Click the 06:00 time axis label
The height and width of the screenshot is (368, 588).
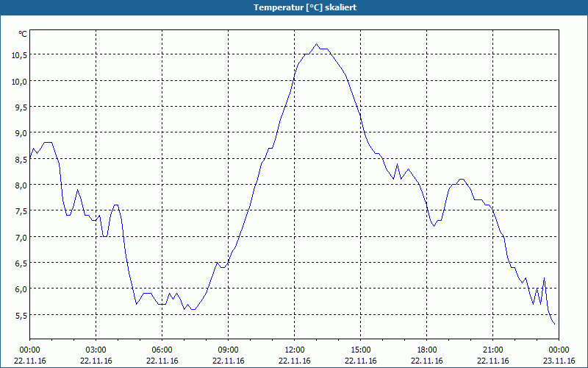click(x=162, y=350)
